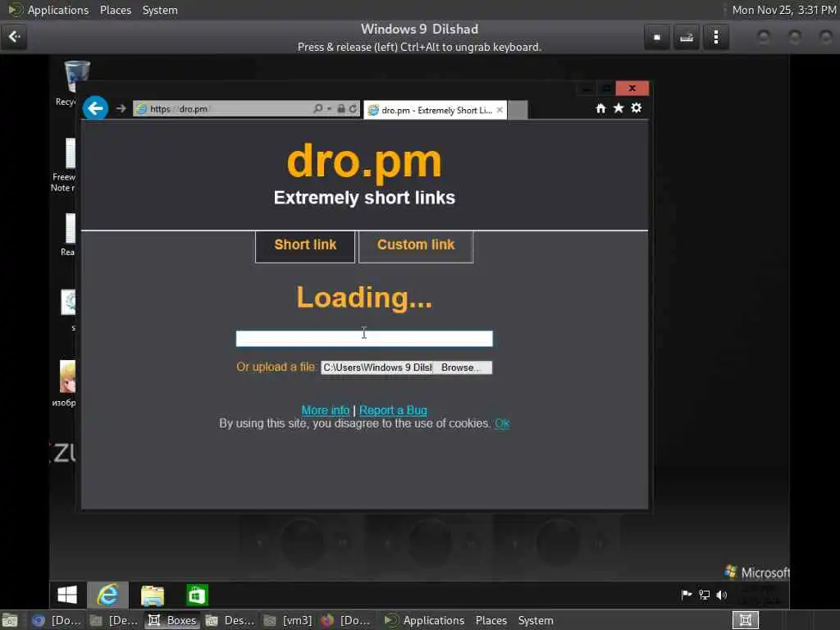The image size is (840, 630).
Task: Click the https dro.pm address field
Action: [223, 109]
